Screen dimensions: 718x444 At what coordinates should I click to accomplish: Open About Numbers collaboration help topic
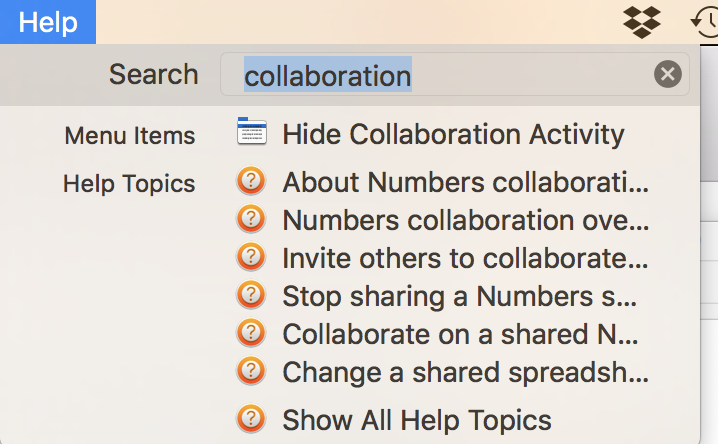tap(465, 183)
